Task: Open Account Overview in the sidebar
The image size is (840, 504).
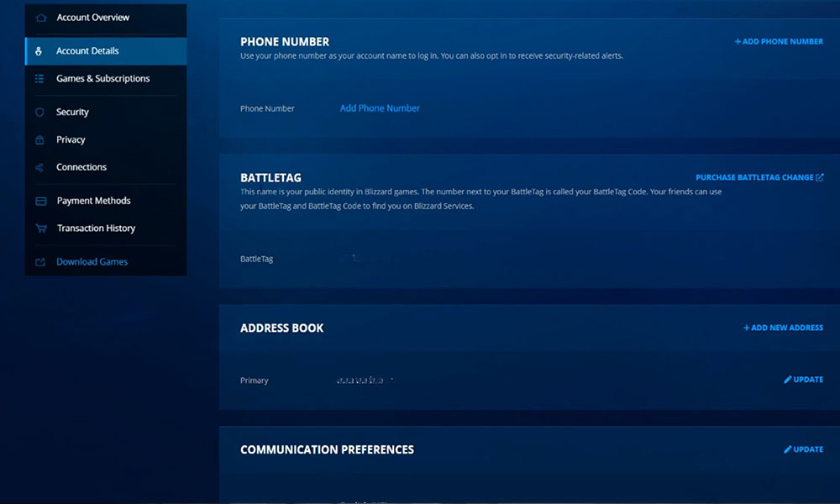Action: point(106,18)
